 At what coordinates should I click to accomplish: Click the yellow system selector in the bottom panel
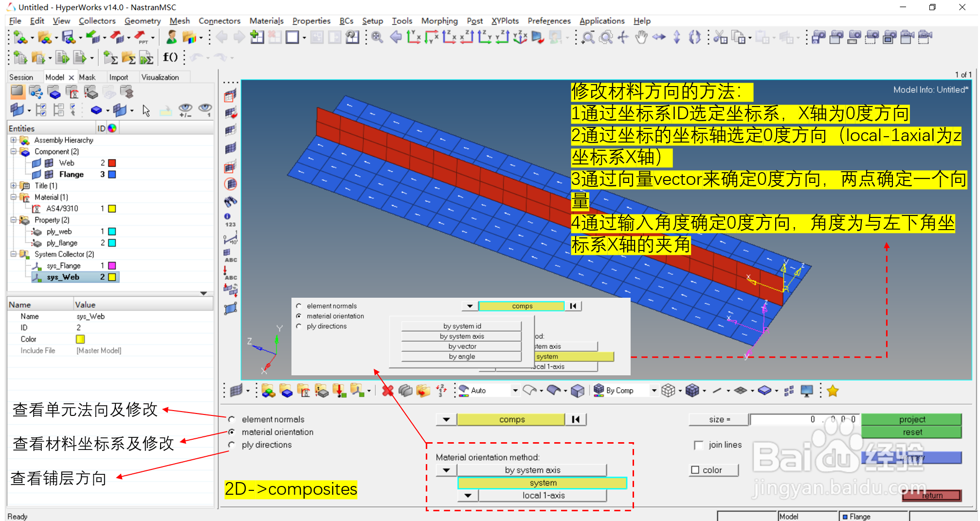(543, 483)
